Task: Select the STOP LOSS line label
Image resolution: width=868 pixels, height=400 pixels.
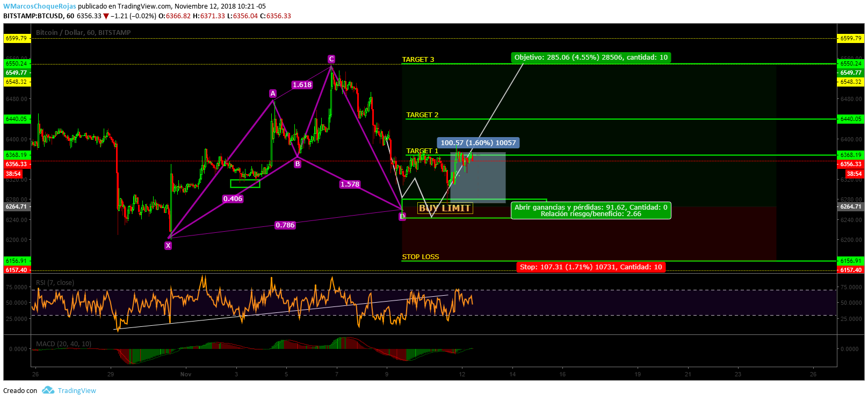Action: point(421,257)
